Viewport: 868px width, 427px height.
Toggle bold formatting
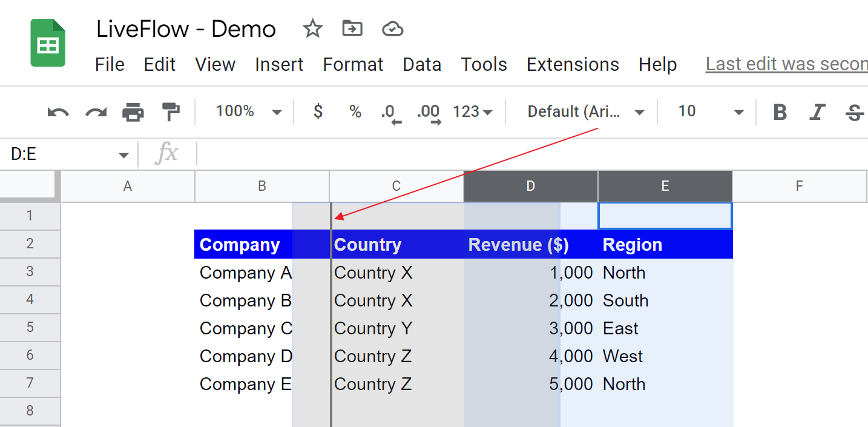tap(780, 111)
